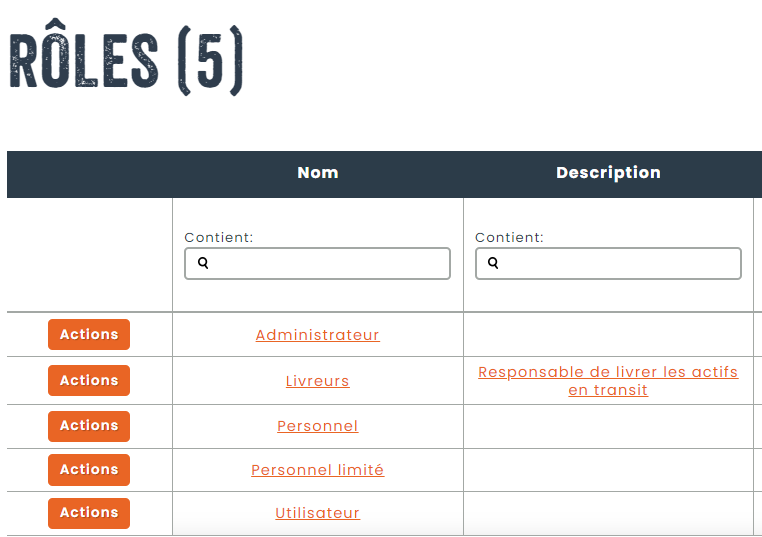This screenshot has height=537, width=762.
Task: Open the Utilisateur role link
Action: [318, 513]
